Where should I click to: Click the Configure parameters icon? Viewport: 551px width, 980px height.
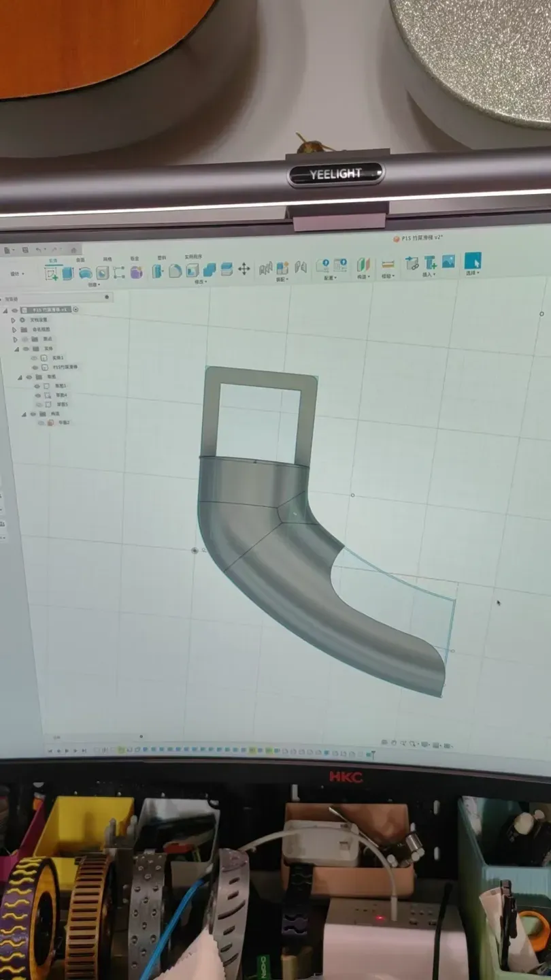point(323,265)
